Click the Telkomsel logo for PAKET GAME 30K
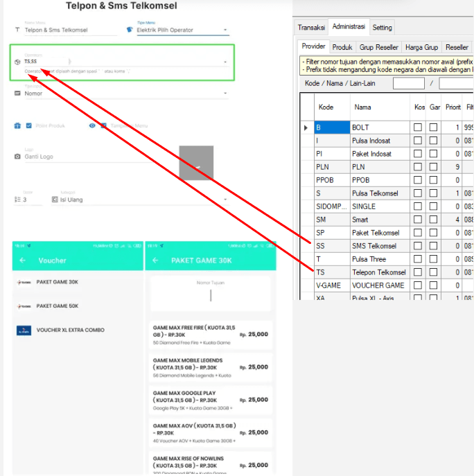This screenshot has height=476, width=474. [24, 283]
